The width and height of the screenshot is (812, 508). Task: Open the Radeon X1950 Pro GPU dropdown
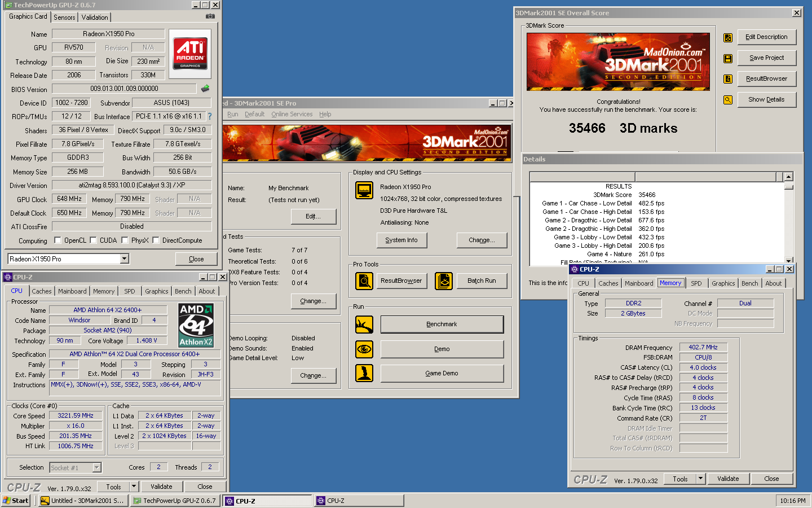click(x=125, y=259)
